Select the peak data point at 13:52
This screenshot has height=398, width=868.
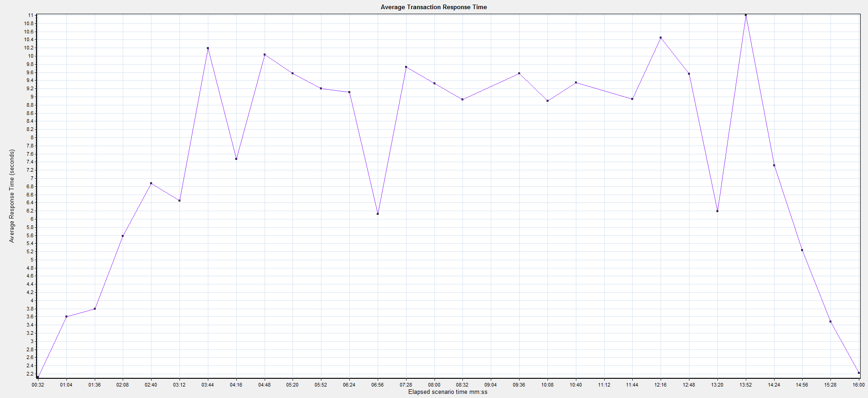(x=746, y=15)
